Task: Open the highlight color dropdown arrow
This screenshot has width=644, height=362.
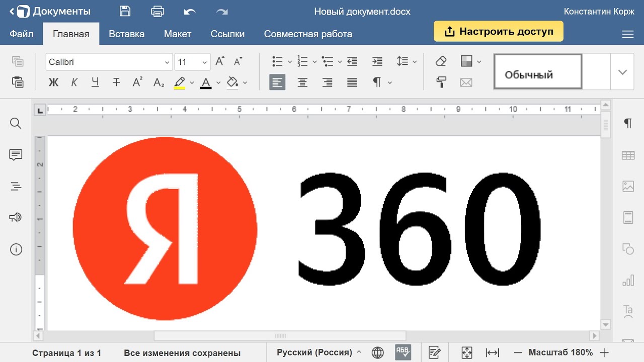Action: click(x=192, y=82)
